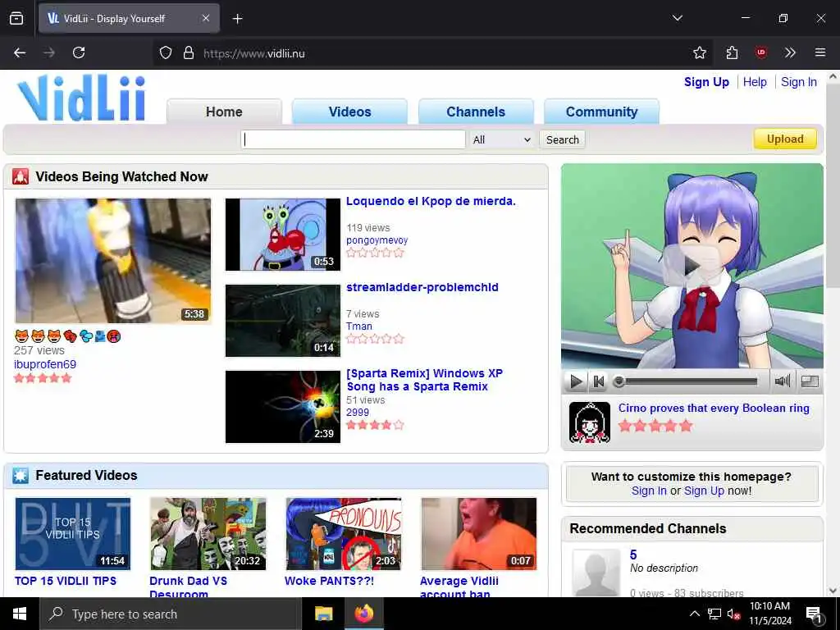
Task: Click the VidLii search input field
Action: click(x=353, y=139)
